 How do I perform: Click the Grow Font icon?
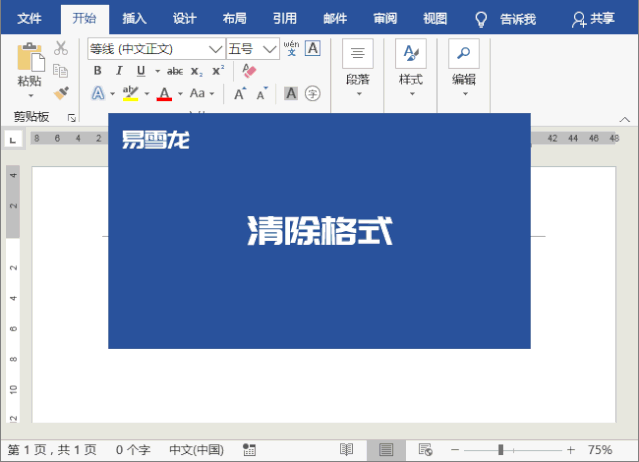[x=240, y=94]
